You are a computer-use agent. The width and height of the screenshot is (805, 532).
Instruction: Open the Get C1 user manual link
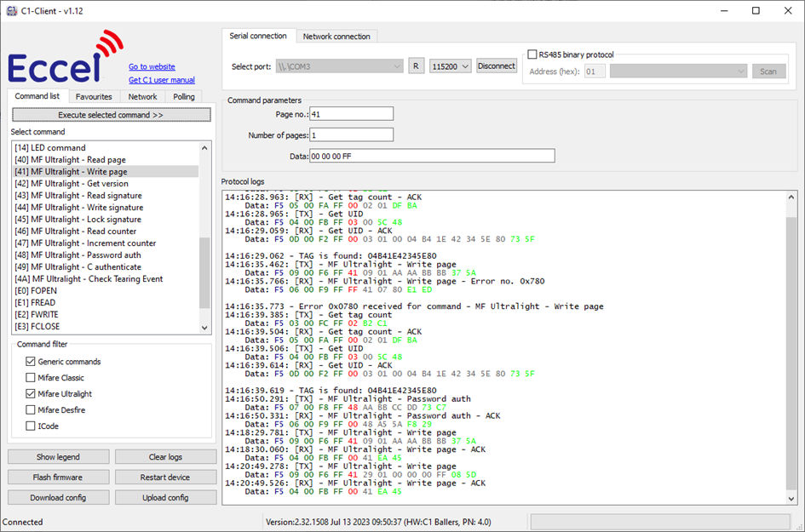(x=161, y=80)
